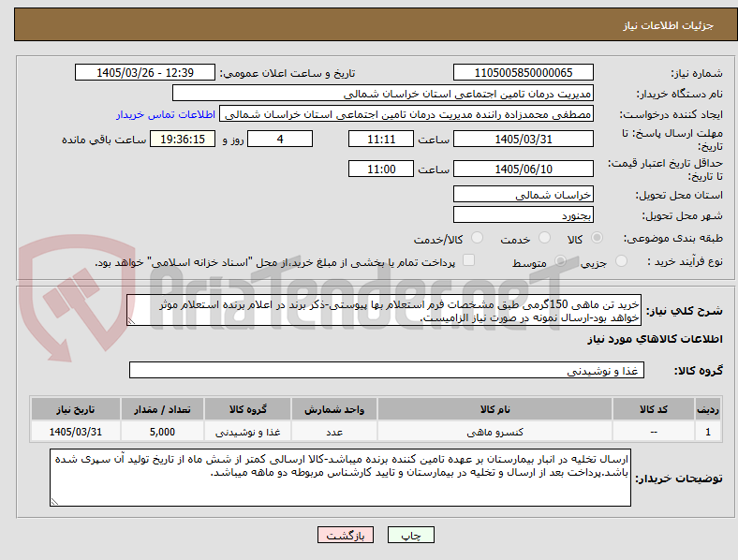Select the جزیی purchase type radio

coord(621,261)
